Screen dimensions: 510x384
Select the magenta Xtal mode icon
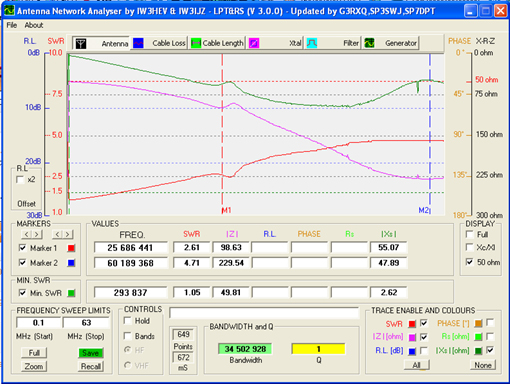pyautogui.click(x=254, y=43)
